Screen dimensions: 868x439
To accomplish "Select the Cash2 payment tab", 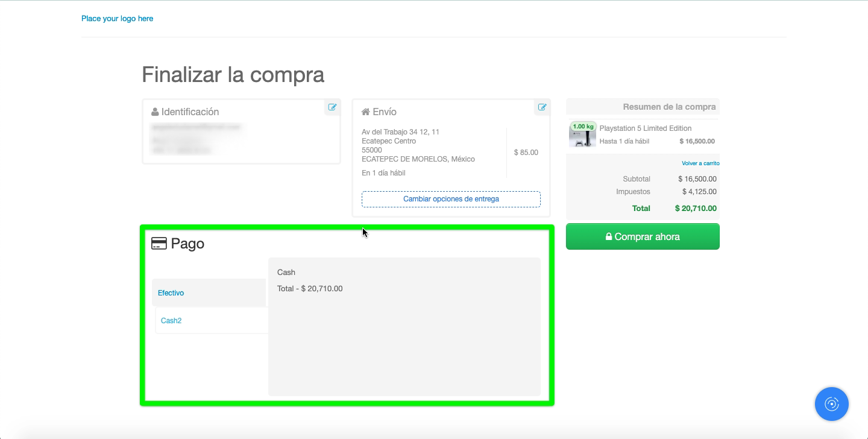I will [212, 320].
